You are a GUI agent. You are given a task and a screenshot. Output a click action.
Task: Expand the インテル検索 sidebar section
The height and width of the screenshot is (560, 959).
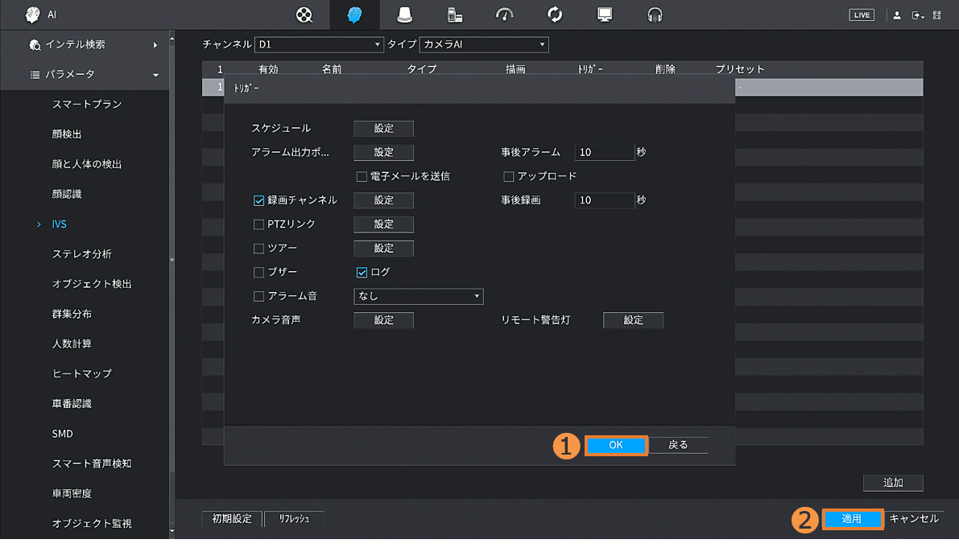tap(85, 44)
